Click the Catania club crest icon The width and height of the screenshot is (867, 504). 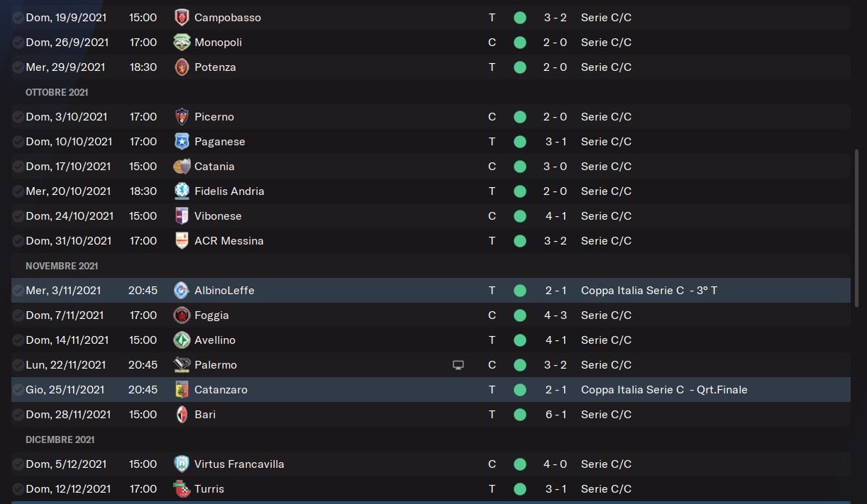pyautogui.click(x=182, y=167)
